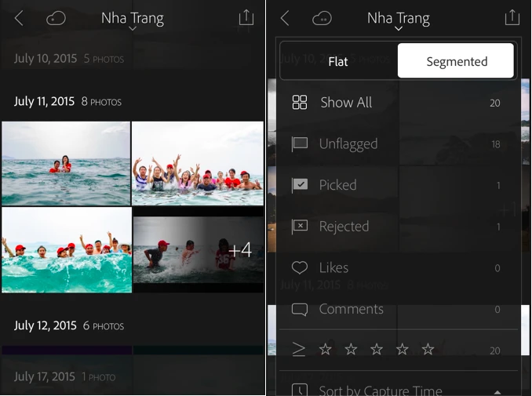Image resolution: width=532 pixels, height=396 pixels.
Task: Tap the back arrow in left panel
Action: pyautogui.click(x=19, y=18)
